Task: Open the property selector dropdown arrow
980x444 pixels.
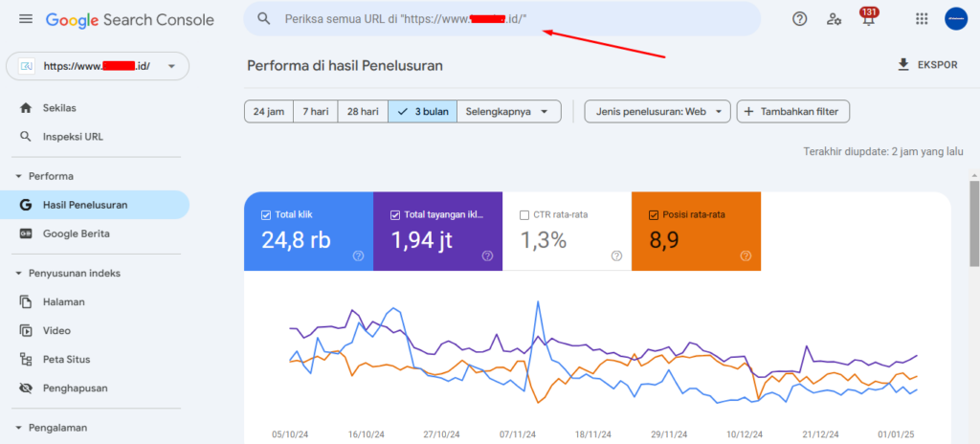Action: click(x=172, y=66)
